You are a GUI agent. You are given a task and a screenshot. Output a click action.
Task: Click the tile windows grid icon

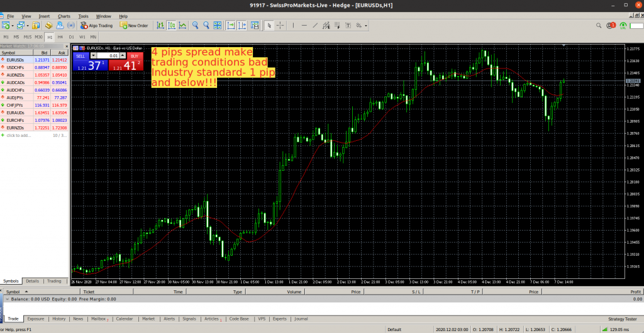pyautogui.click(x=218, y=26)
